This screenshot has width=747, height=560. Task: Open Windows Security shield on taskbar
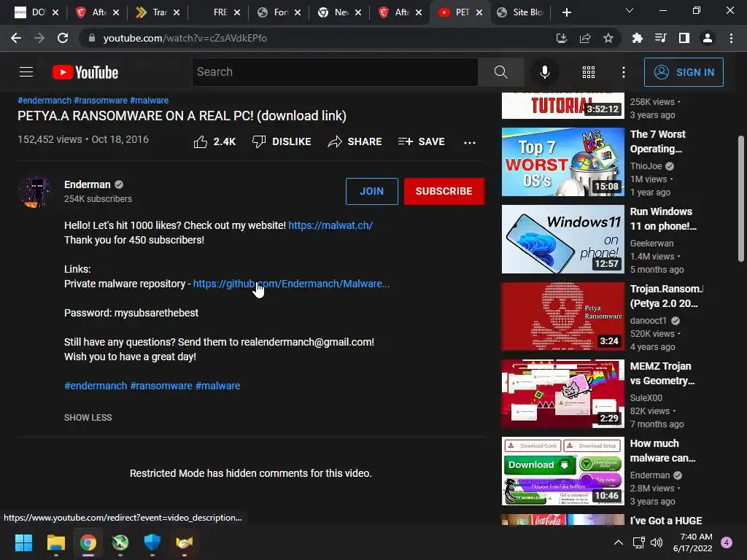click(x=152, y=542)
